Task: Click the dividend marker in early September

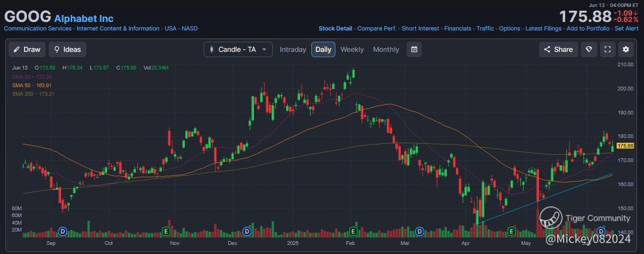Action: [x=62, y=231]
